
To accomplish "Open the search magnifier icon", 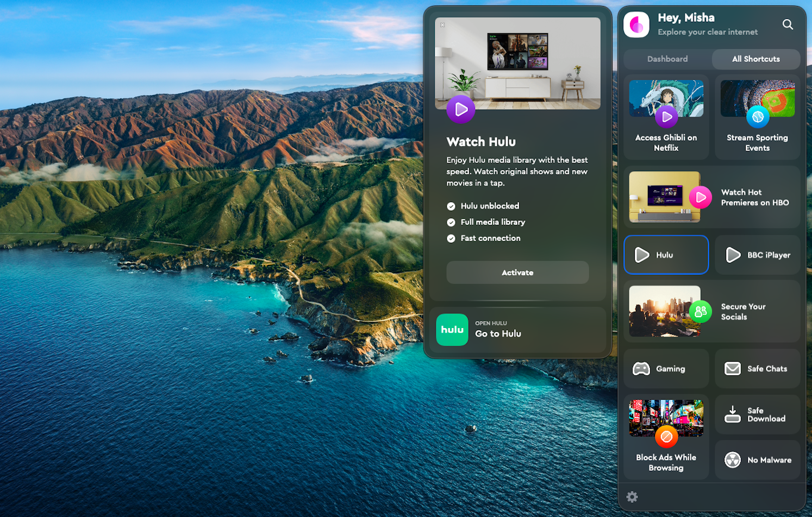I will tap(788, 24).
